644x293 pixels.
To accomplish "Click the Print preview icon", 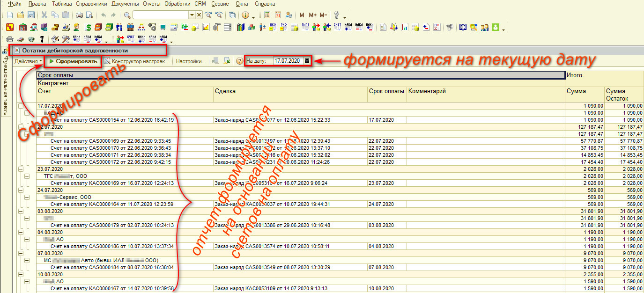I will (x=89, y=15).
